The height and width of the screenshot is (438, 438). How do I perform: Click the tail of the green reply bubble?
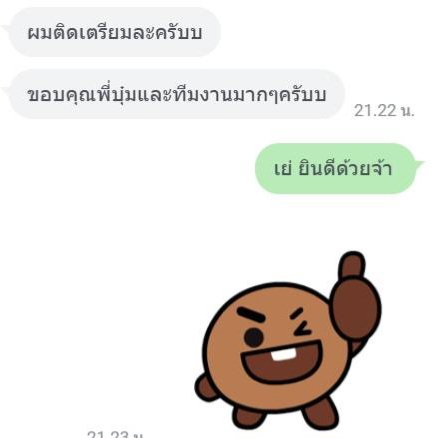(x=419, y=164)
